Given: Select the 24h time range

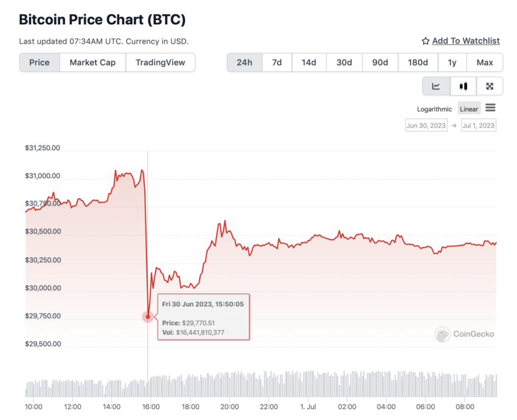Looking at the screenshot, I should [x=245, y=62].
